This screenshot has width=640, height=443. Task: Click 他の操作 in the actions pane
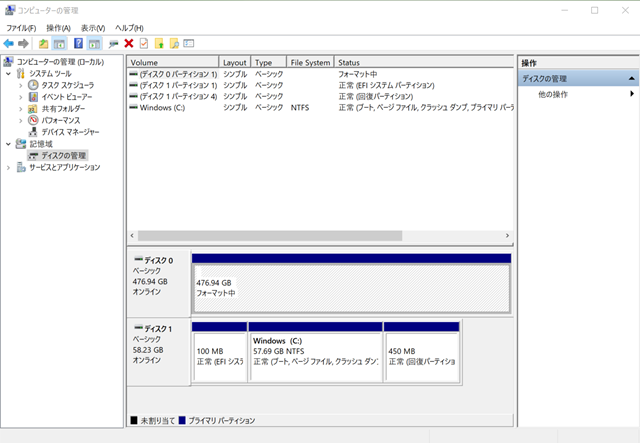(553, 94)
